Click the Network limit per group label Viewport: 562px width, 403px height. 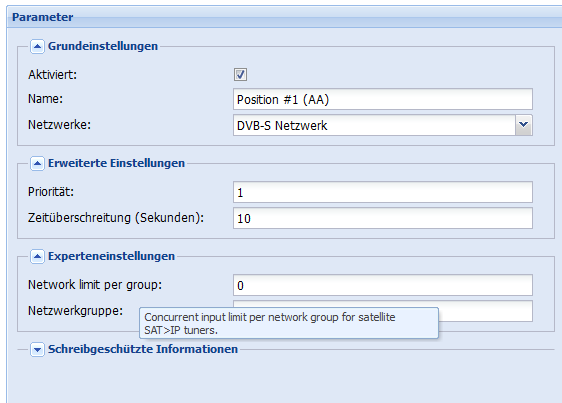point(95,285)
